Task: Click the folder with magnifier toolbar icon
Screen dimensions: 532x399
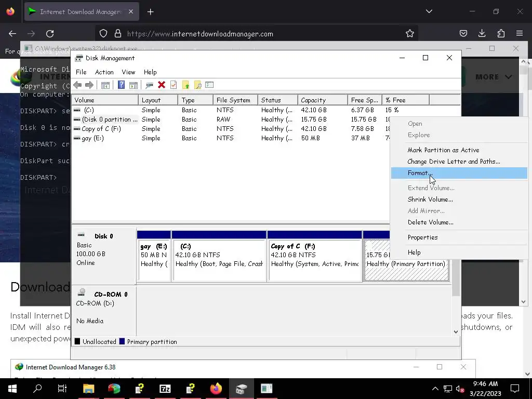Action: (x=198, y=85)
